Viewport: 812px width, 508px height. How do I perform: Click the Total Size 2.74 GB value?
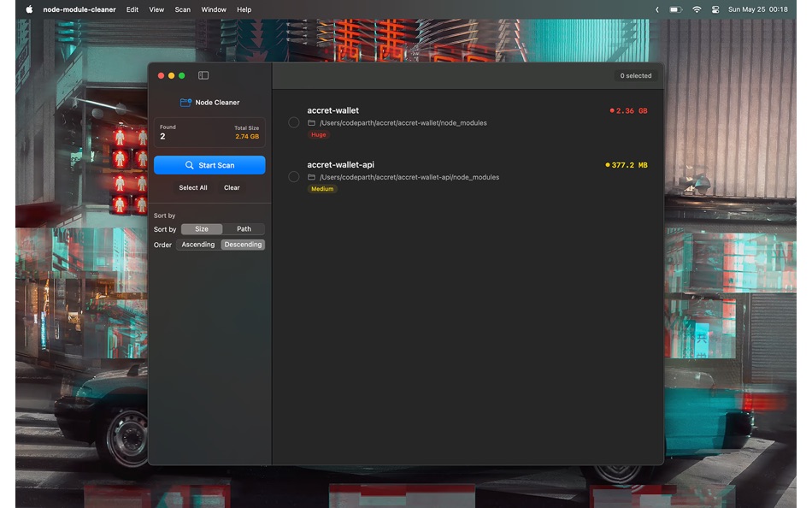tap(247, 137)
